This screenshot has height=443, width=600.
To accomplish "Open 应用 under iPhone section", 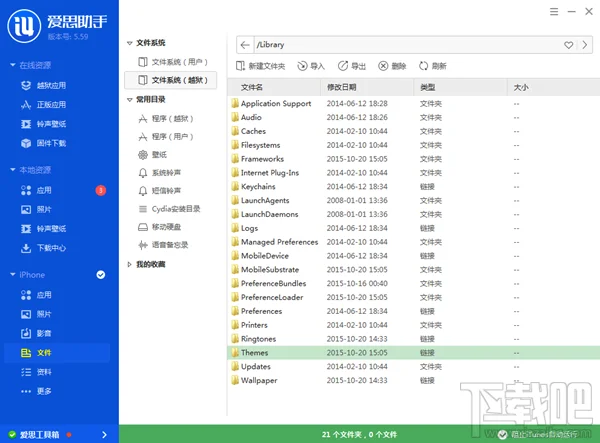I will click(36, 295).
